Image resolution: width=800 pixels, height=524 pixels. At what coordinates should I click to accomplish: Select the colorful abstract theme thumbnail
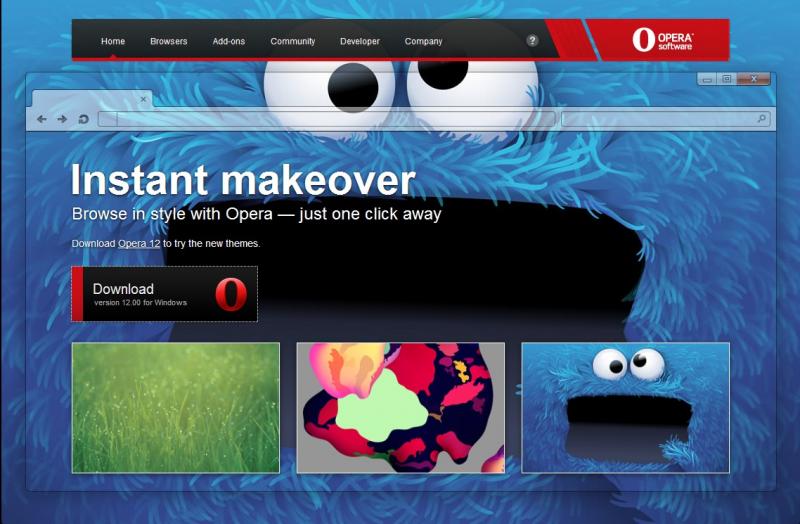point(401,408)
